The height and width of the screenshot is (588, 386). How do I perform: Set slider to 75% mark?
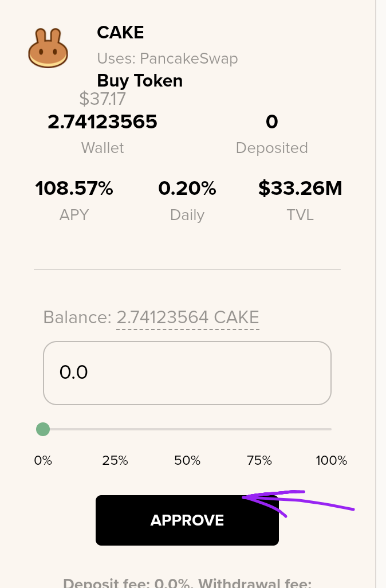[259, 429]
